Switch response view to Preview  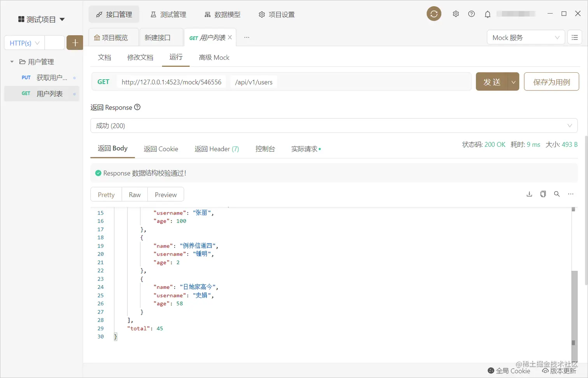coord(166,195)
